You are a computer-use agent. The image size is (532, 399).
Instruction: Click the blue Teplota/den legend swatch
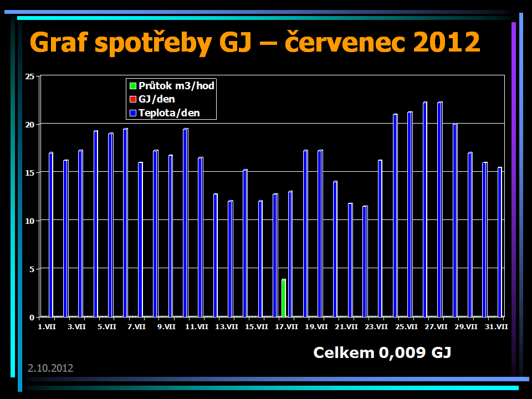(133, 113)
